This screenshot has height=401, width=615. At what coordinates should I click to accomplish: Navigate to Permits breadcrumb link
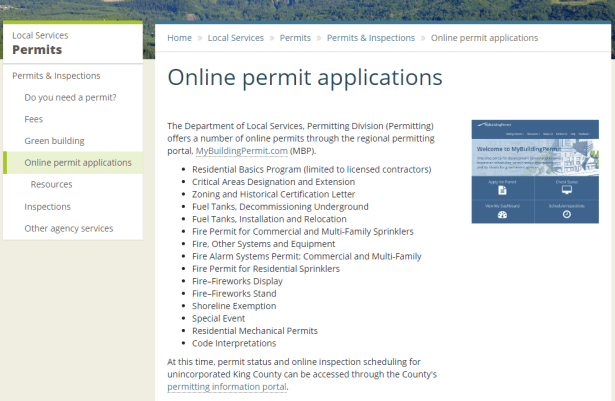pyautogui.click(x=295, y=38)
